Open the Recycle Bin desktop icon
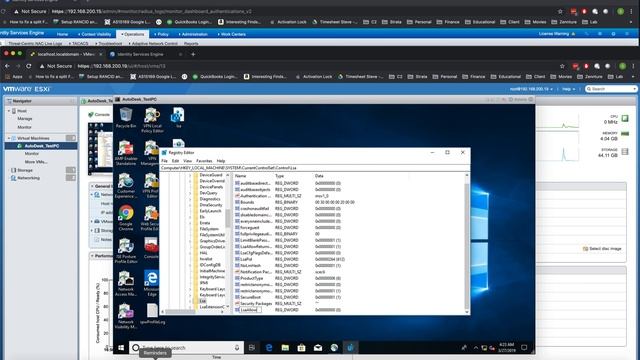Viewport: 640px width, 360px height. coord(126,118)
